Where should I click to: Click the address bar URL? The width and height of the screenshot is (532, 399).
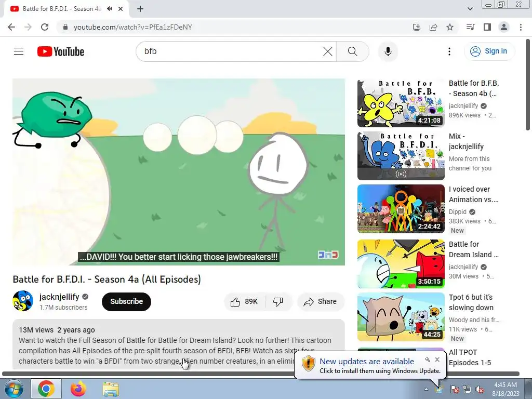pos(132,27)
